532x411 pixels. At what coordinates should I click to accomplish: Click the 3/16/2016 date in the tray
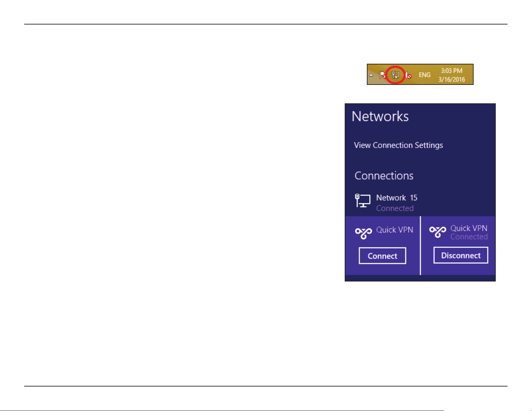tap(452, 80)
